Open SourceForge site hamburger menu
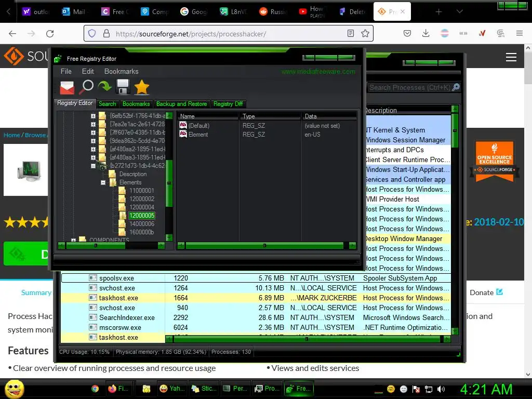The height and width of the screenshot is (399, 532). tap(511, 57)
